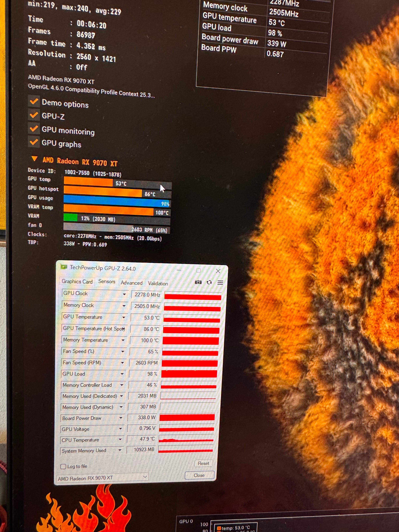Open the Board Power Draw dropdown arrow
This screenshot has width=399, height=532.
pyautogui.click(x=121, y=418)
